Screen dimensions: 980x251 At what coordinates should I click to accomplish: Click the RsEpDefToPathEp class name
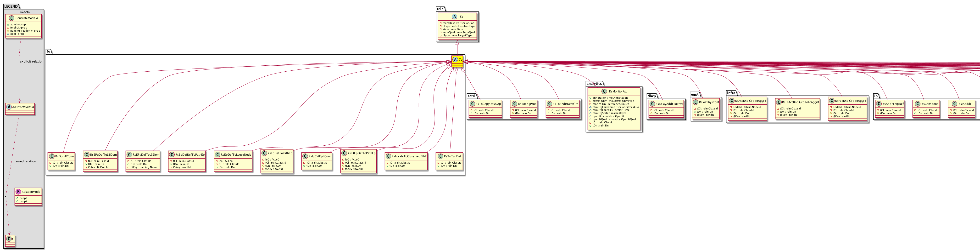tap(280, 153)
